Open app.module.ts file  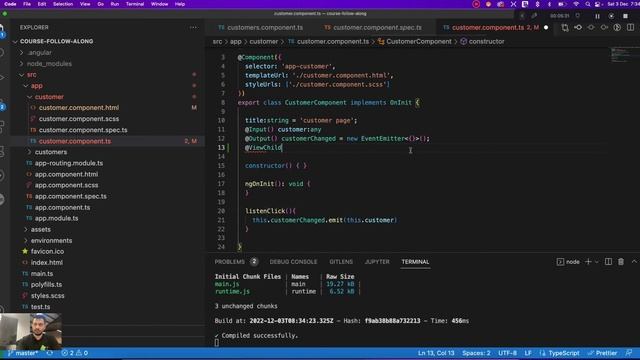pyautogui.click(x=56, y=218)
